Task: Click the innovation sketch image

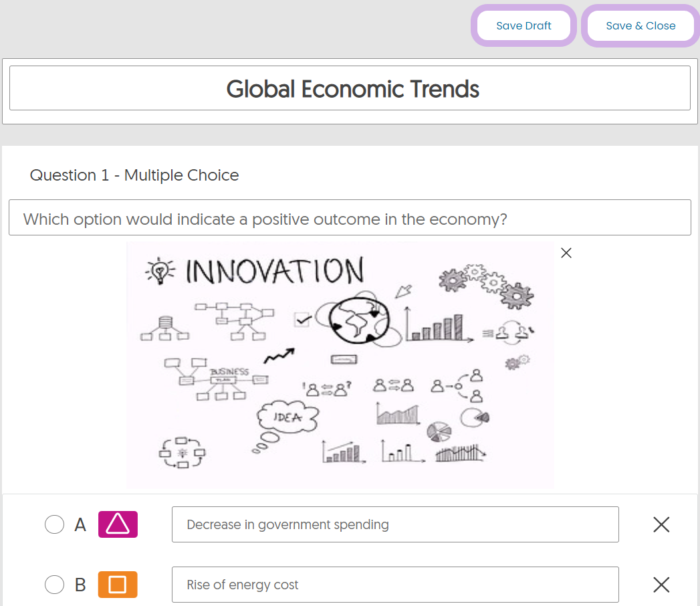Action: [x=340, y=365]
